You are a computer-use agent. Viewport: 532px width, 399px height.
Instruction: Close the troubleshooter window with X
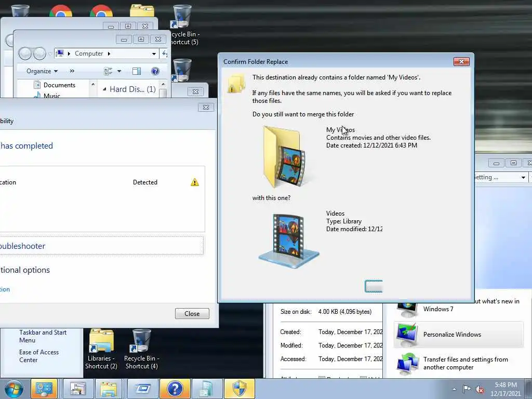[206, 107]
